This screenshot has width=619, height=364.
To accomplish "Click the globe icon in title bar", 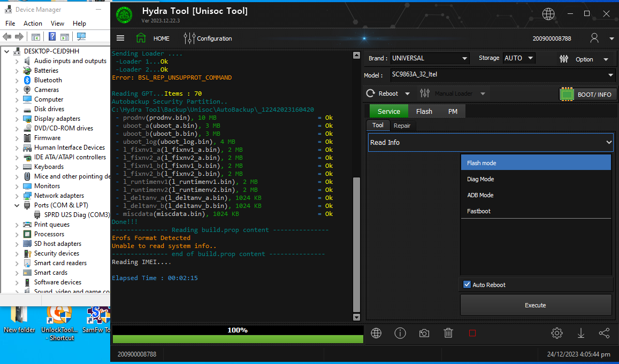I will coord(548,14).
